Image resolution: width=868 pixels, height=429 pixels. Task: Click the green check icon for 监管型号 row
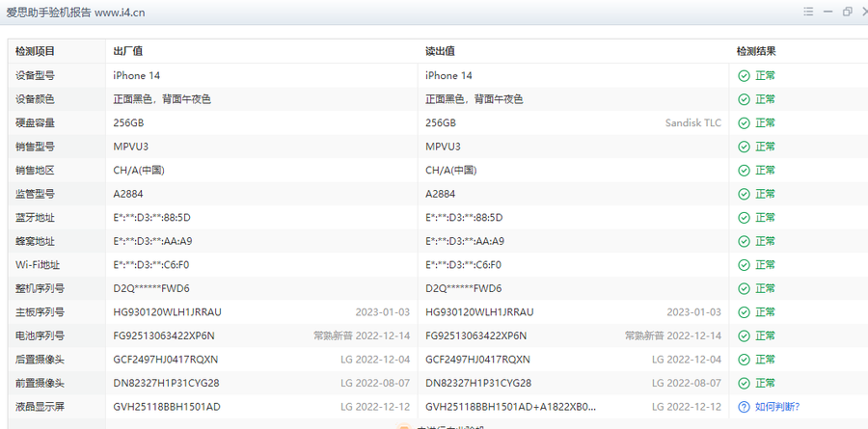coord(744,195)
